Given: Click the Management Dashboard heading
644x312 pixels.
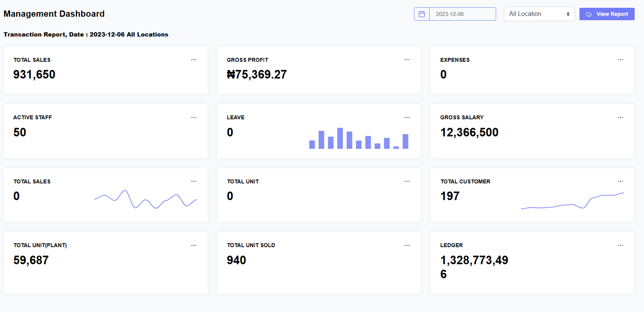Looking at the screenshot, I should coord(54,14).
